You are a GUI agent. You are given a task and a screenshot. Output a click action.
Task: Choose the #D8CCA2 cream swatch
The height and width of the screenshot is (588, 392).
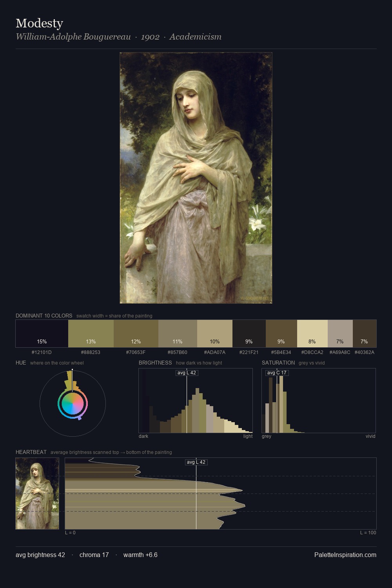[x=312, y=334]
